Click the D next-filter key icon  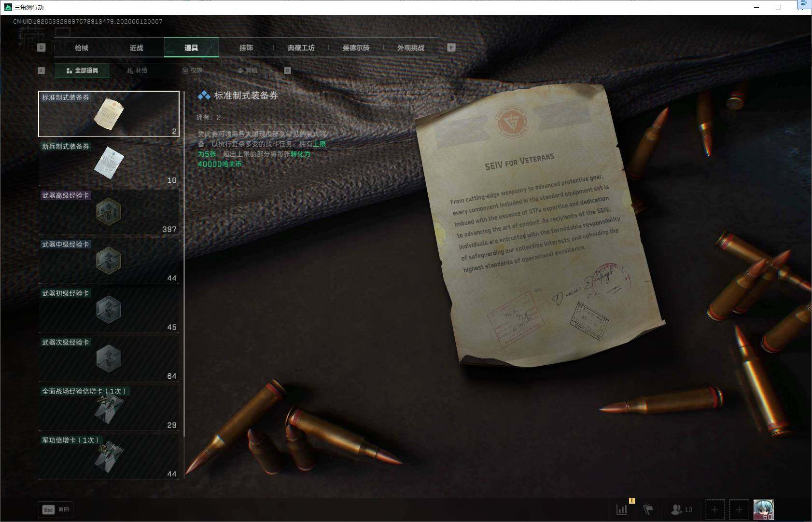point(287,70)
